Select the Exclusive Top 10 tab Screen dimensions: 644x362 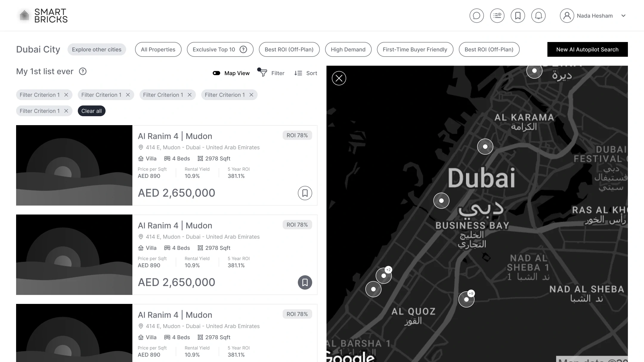(220, 49)
